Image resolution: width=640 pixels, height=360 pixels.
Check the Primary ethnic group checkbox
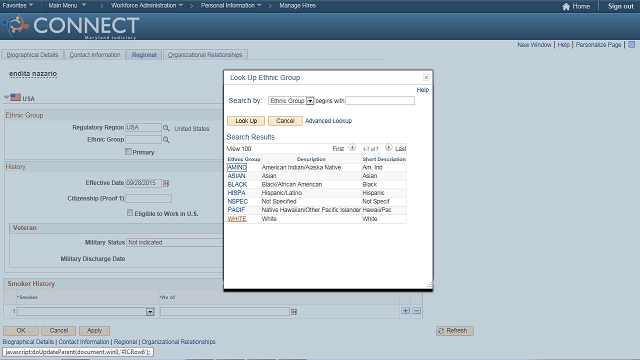129,152
